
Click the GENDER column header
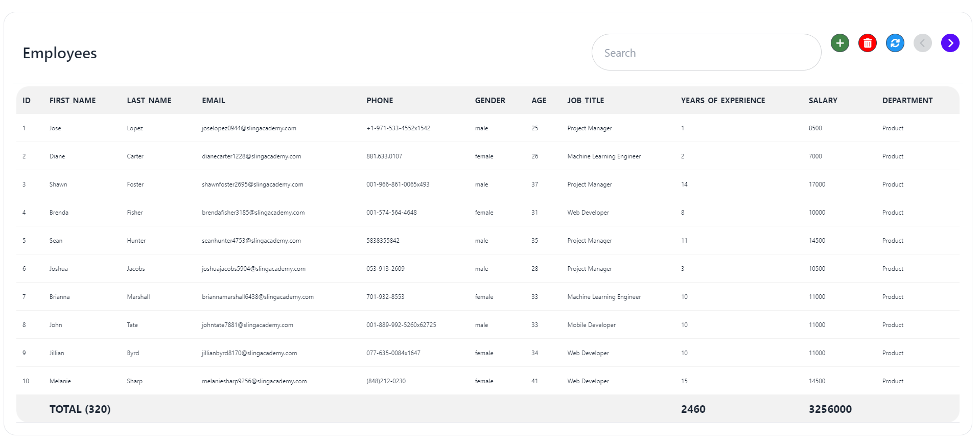point(490,101)
